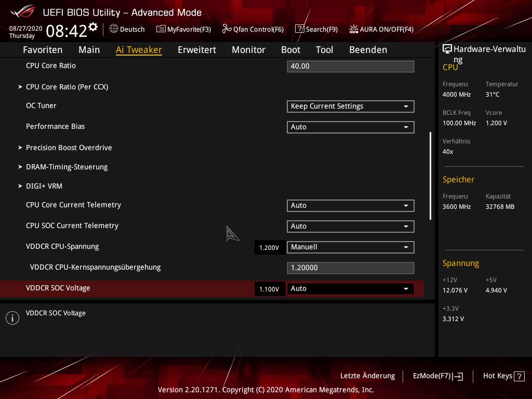This screenshot has width=532, height=399.
Task: Click the 4.940 V reading
Action: point(496,290)
